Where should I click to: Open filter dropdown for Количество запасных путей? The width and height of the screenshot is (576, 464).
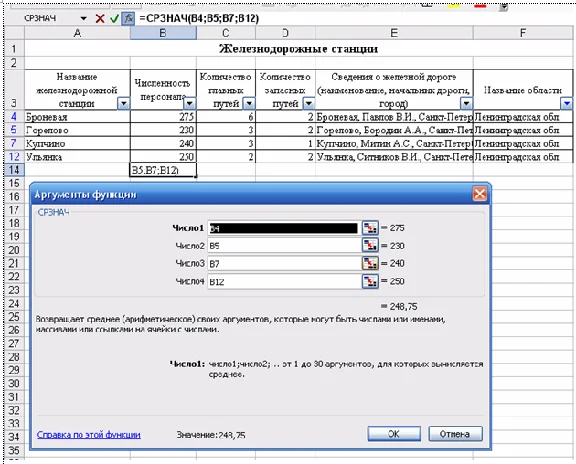coord(309,104)
